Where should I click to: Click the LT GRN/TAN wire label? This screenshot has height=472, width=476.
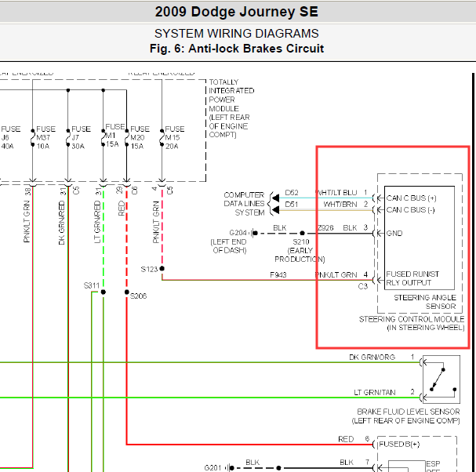pyautogui.click(x=375, y=393)
